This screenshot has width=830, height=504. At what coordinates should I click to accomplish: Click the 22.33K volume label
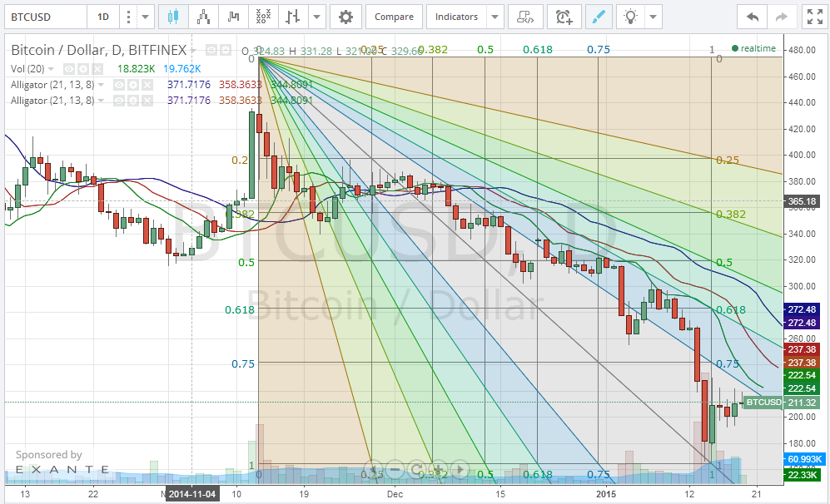(x=803, y=475)
